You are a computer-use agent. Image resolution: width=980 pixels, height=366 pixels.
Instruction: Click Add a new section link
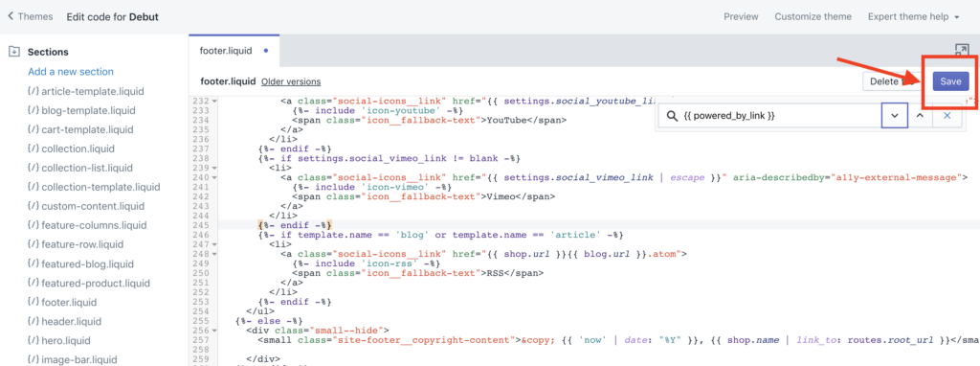(x=71, y=71)
